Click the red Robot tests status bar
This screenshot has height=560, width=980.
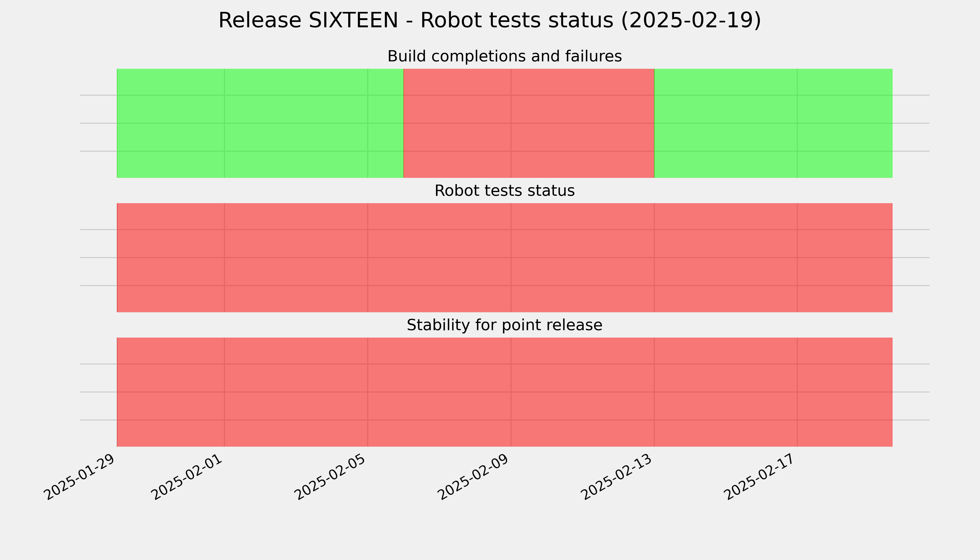505,258
